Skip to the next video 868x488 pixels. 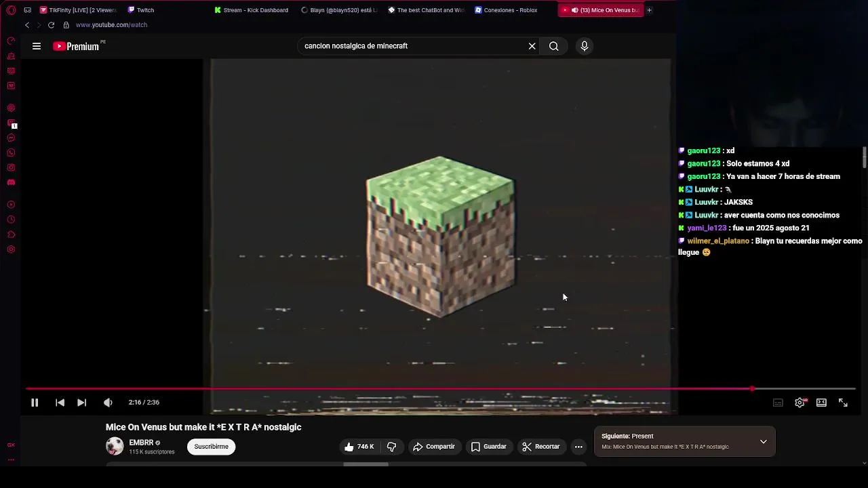click(x=81, y=403)
